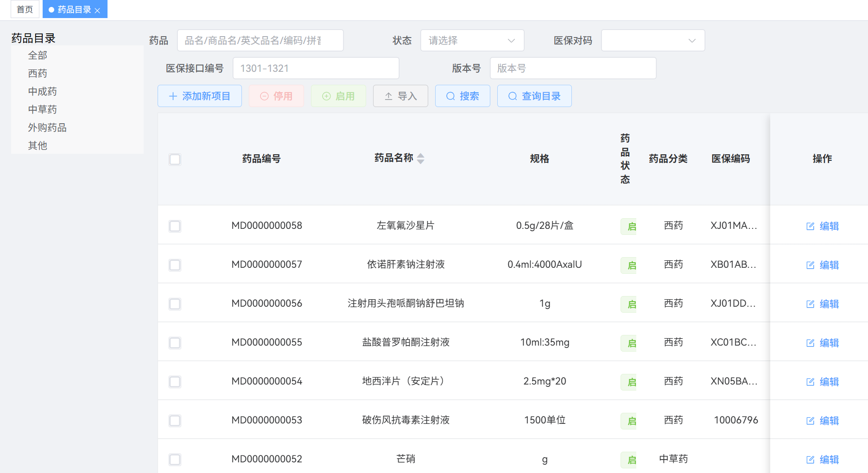Viewport: 868px width, 473px height.
Task: Click drug number MD0000000053
Action: pyautogui.click(x=267, y=420)
